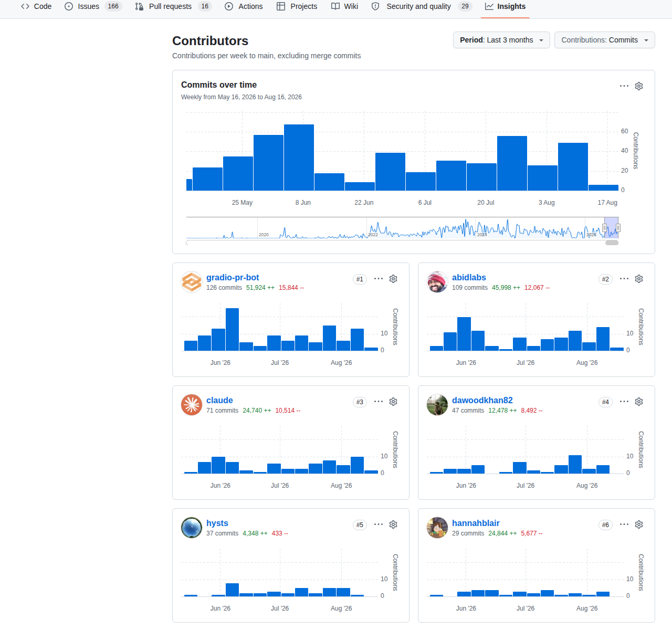This screenshot has height=630, width=672.
Task: Click left handle of timeline range selector
Action: (x=604, y=228)
